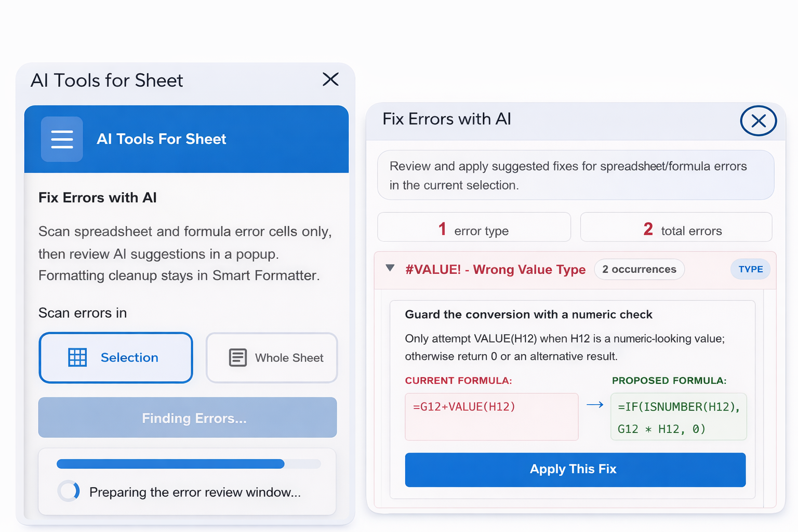Select the Selection scan option
The image size is (798, 532).
pyautogui.click(x=116, y=357)
